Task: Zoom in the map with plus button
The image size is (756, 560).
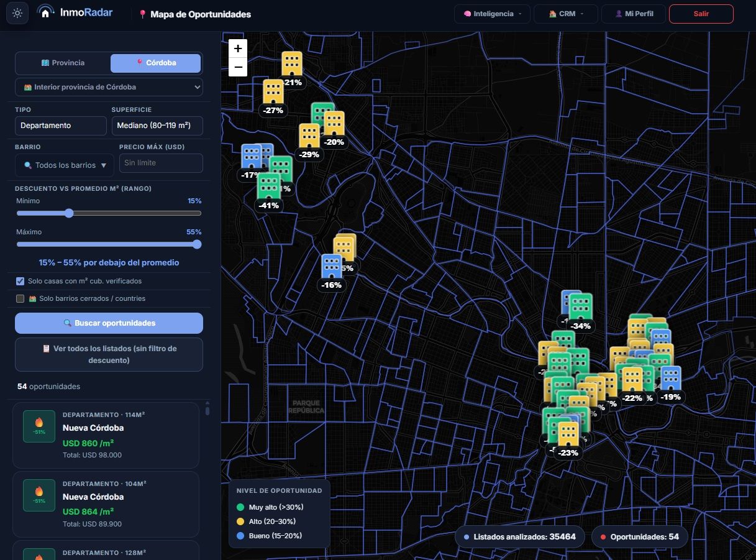Action: tap(238, 48)
